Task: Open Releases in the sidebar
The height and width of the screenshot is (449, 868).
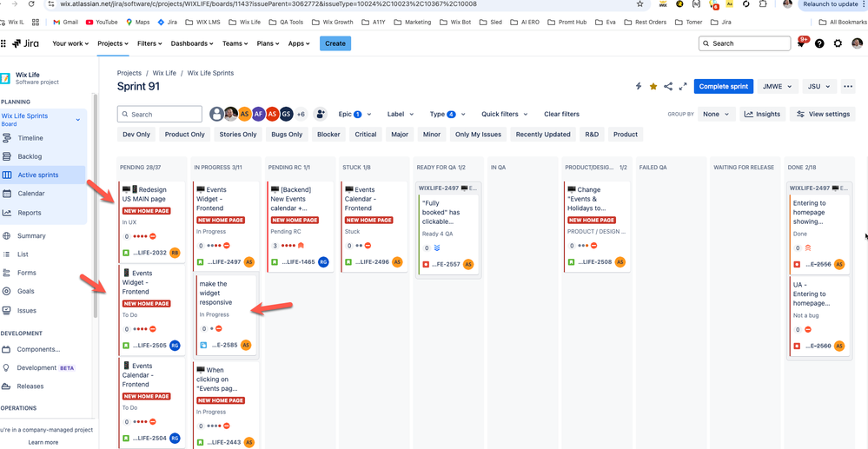Action: (x=30, y=386)
